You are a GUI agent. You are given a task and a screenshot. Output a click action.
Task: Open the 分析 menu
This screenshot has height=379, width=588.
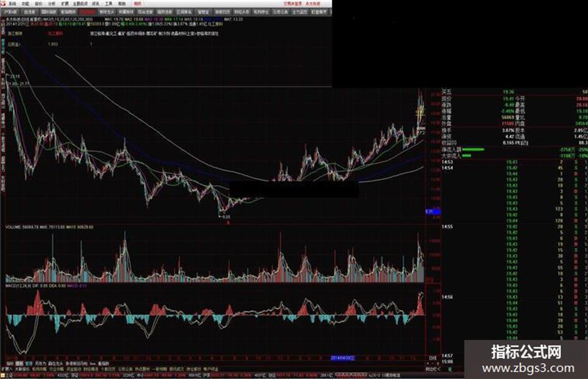(x=52, y=3)
